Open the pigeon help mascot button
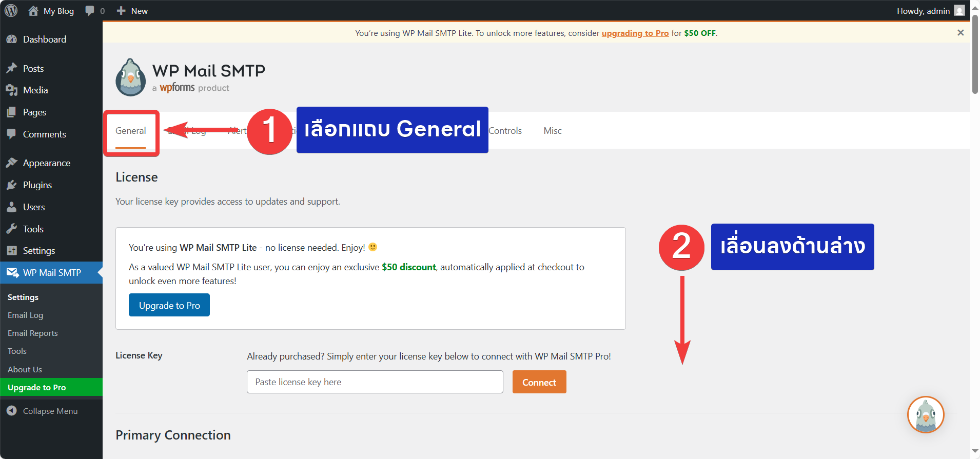The height and width of the screenshot is (459, 980). tap(925, 414)
